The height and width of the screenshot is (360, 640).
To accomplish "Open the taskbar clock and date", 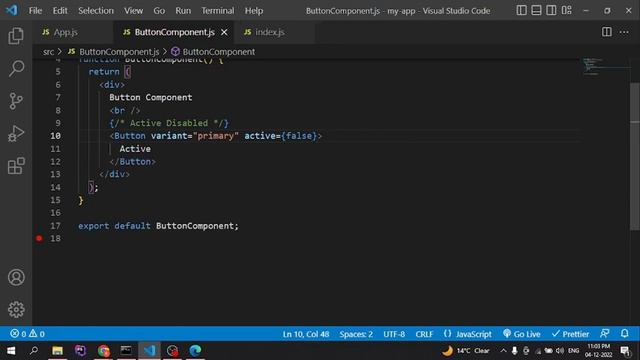I will click(x=599, y=351).
